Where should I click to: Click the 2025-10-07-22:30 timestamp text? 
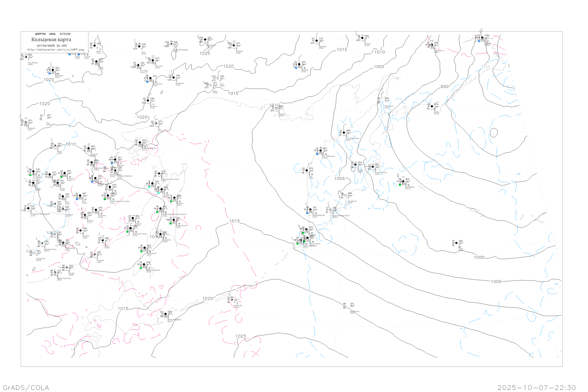point(536,387)
